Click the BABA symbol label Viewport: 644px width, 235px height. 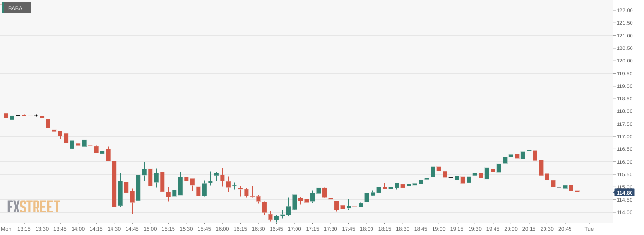click(15, 8)
